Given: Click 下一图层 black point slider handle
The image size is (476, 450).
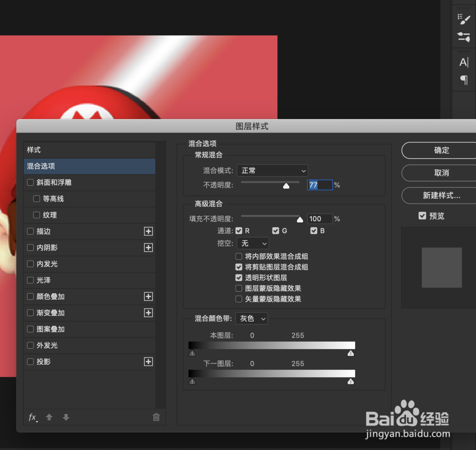Looking at the screenshot, I should [x=192, y=381].
